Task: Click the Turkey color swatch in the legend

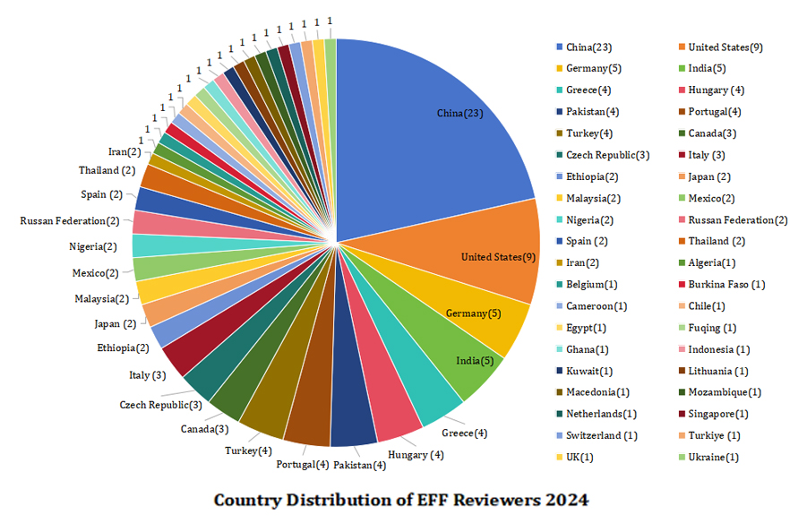Action: click(x=560, y=133)
